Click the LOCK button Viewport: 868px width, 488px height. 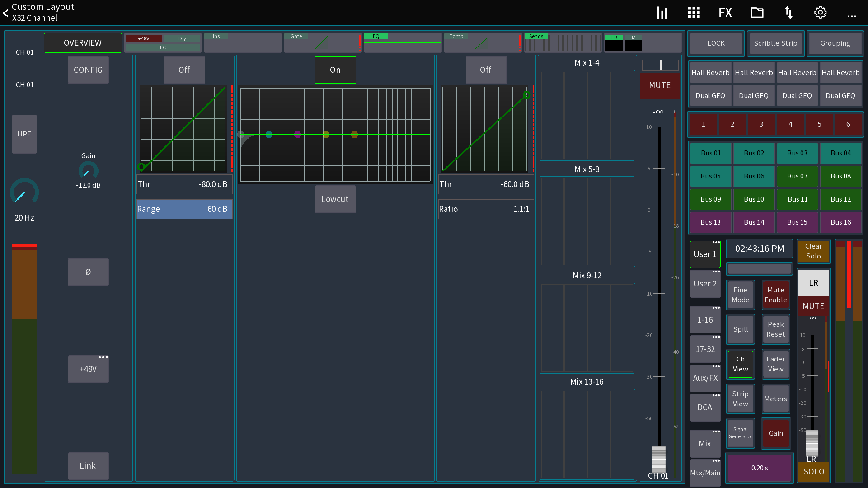click(x=716, y=43)
